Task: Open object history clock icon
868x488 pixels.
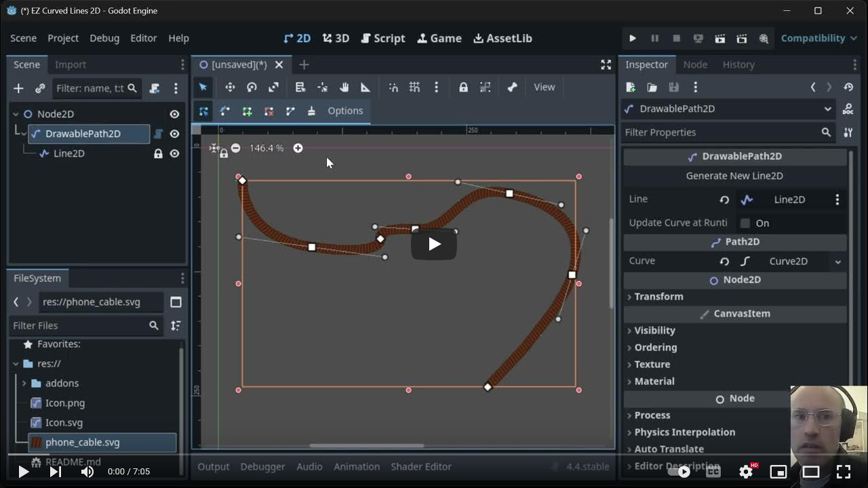Action: pos(848,87)
